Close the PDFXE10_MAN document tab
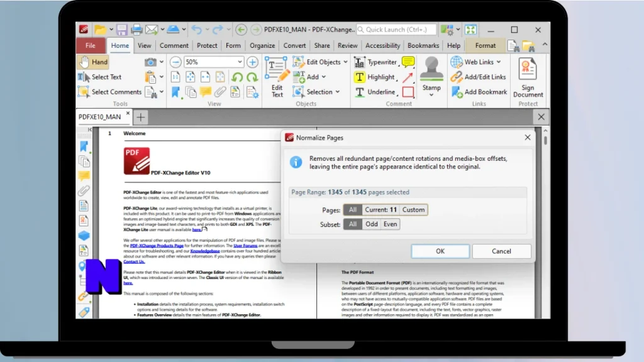This screenshot has width=644, height=362. [x=128, y=113]
